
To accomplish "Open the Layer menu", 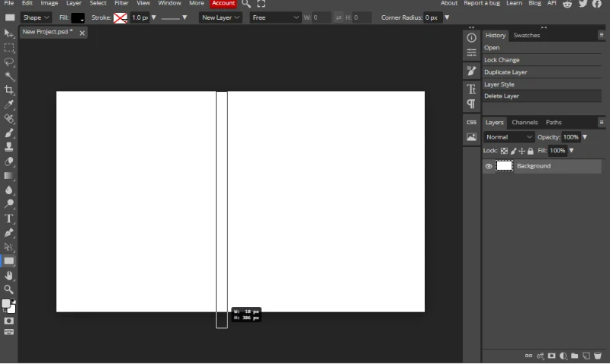I will coord(73,3).
